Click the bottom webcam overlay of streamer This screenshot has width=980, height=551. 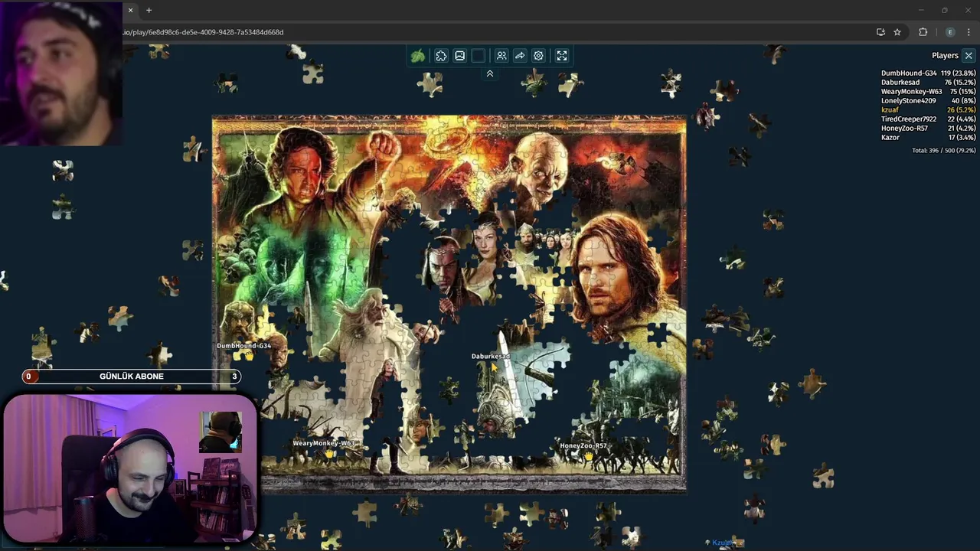coord(130,468)
